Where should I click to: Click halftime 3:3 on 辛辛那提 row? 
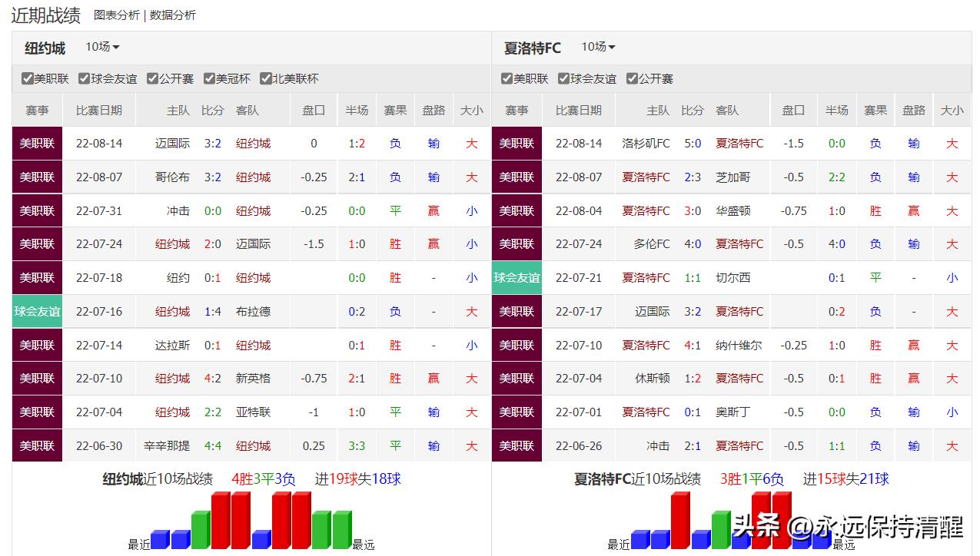pos(357,446)
